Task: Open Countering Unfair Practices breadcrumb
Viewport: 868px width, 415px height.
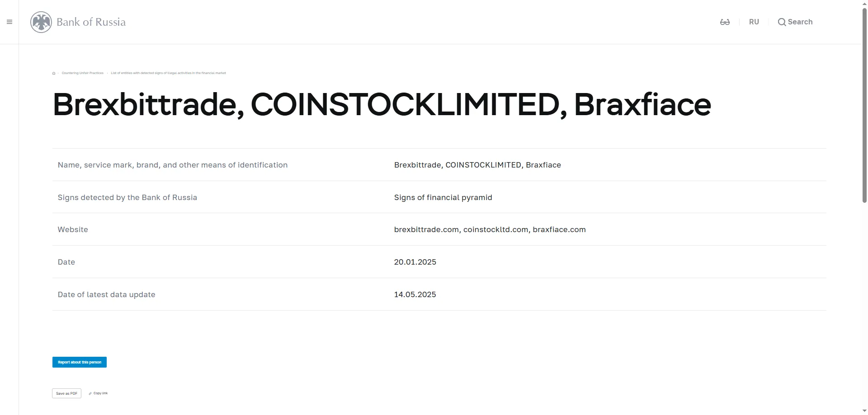Action: pos(82,73)
